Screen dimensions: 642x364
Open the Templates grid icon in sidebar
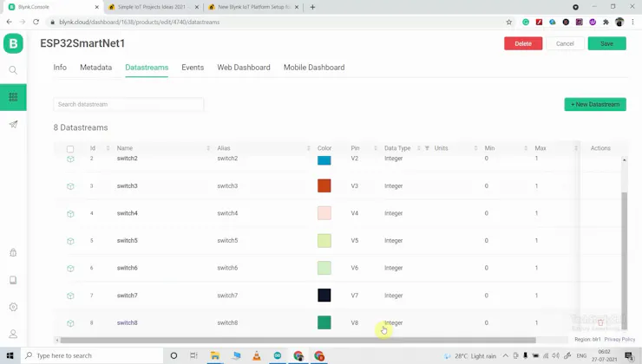13,97
